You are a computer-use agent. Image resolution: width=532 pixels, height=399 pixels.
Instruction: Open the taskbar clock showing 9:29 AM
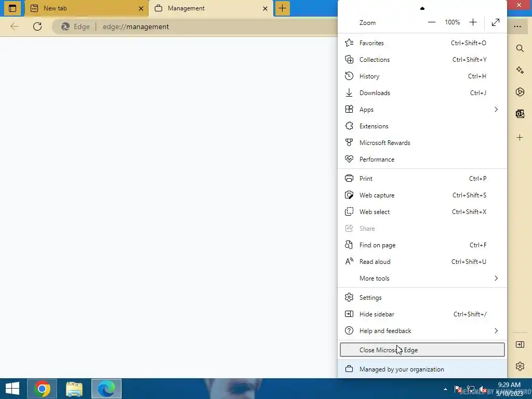(x=509, y=389)
